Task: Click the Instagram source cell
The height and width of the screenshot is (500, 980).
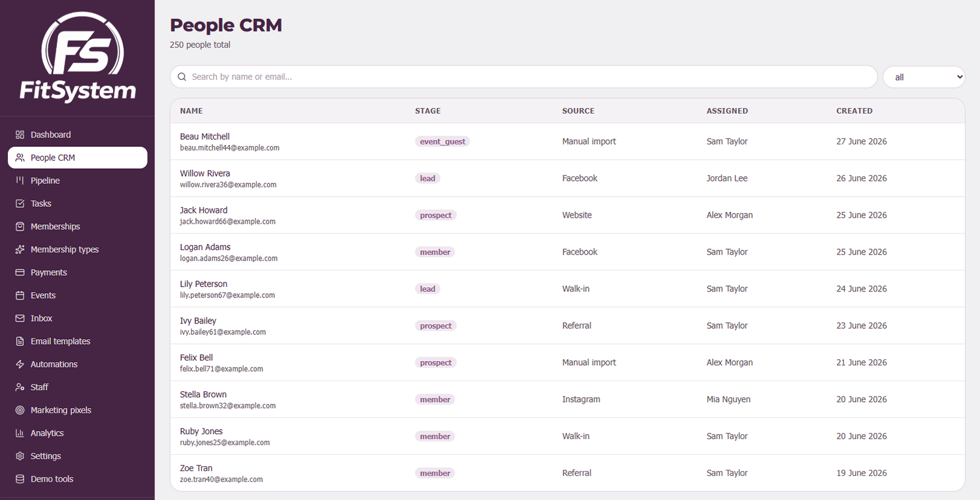Action: tap(581, 399)
